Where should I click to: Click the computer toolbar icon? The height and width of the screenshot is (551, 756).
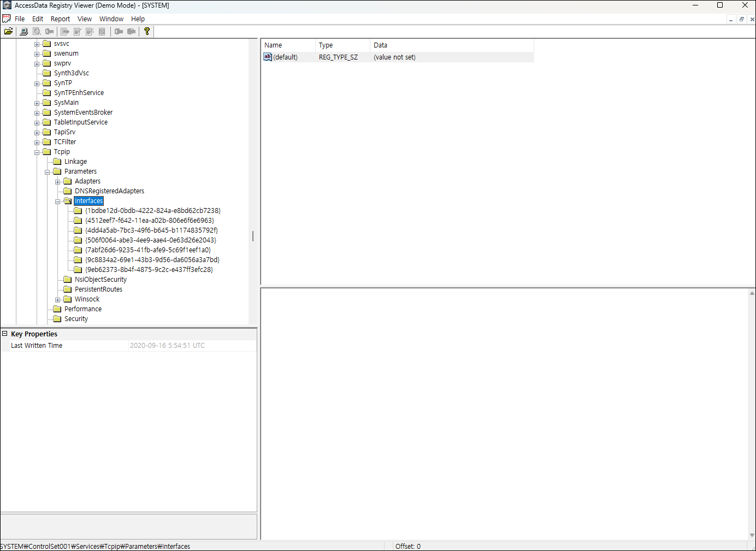coord(24,32)
